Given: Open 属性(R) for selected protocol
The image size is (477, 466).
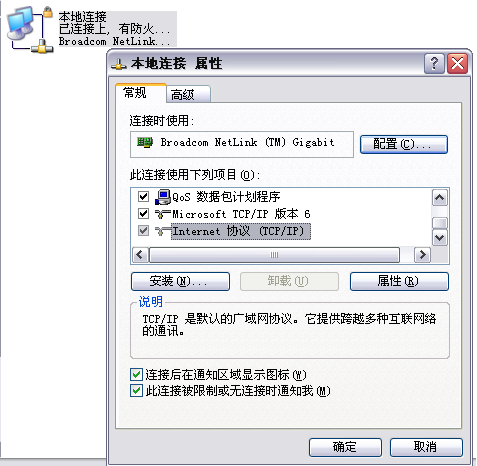Looking at the screenshot, I should (x=399, y=281).
